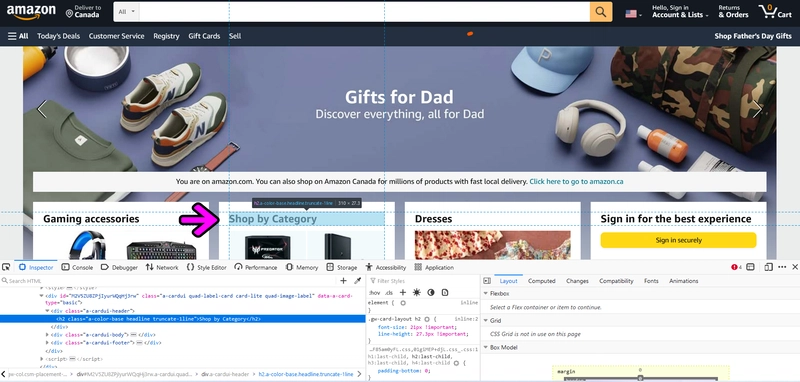Click the Amazon search text field

point(364,12)
